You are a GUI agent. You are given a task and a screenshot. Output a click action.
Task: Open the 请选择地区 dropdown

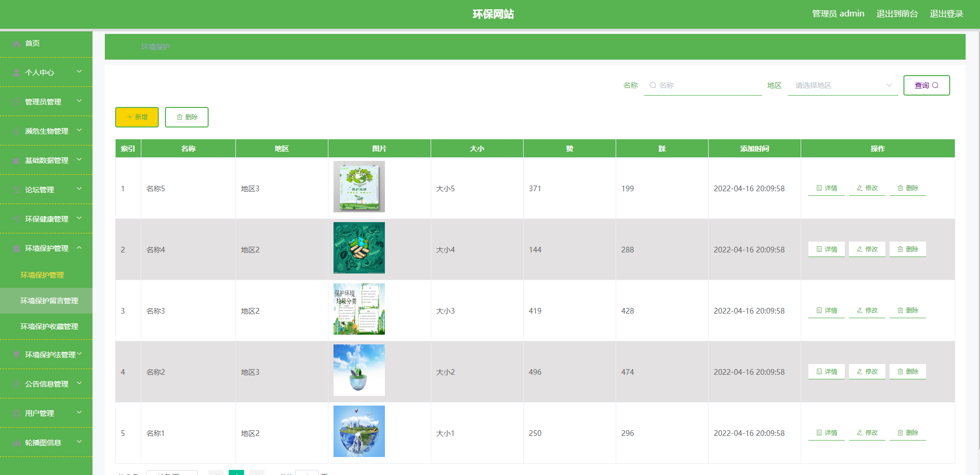(843, 85)
